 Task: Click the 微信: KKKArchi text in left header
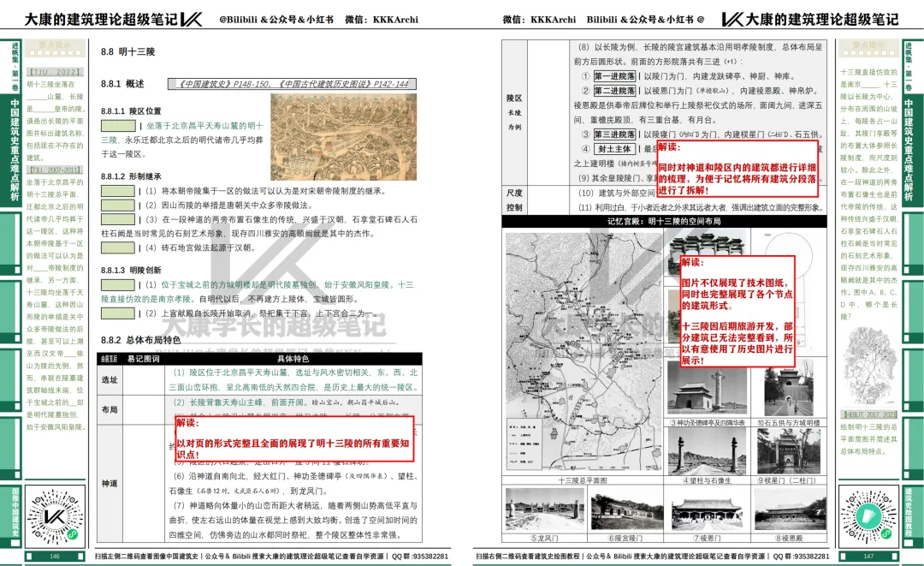click(x=382, y=20)
